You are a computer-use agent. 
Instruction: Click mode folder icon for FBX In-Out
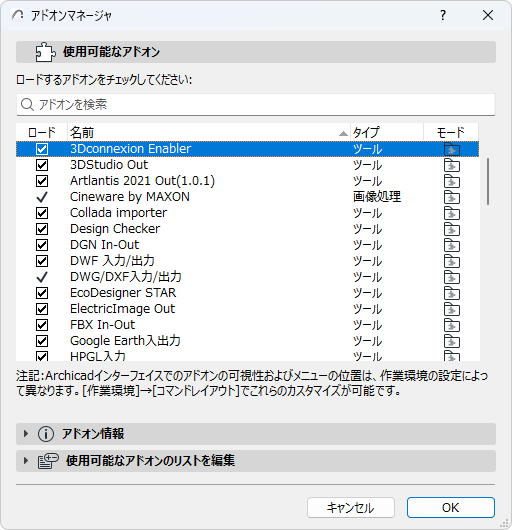452,325
